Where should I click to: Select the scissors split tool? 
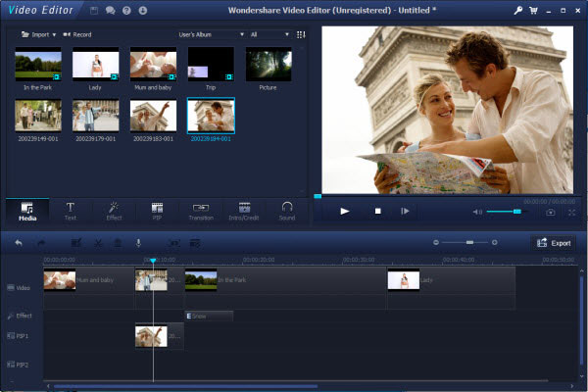click(98, 243)
